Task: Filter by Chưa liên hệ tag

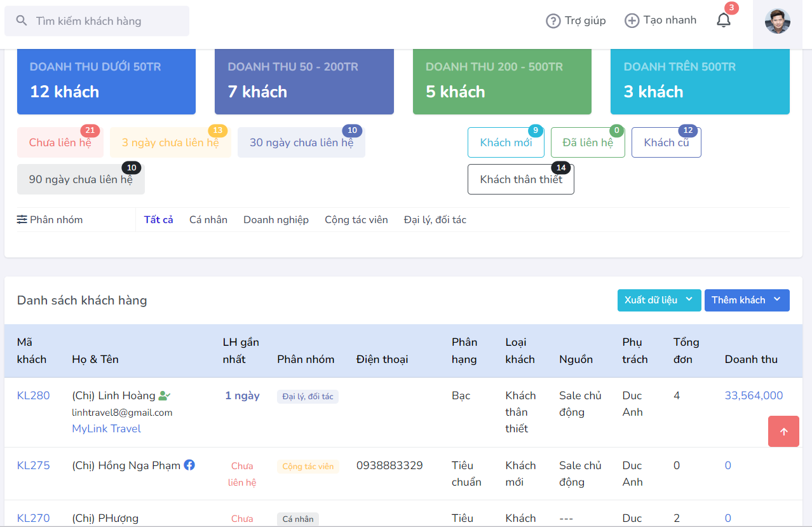Action: [60, 142]
